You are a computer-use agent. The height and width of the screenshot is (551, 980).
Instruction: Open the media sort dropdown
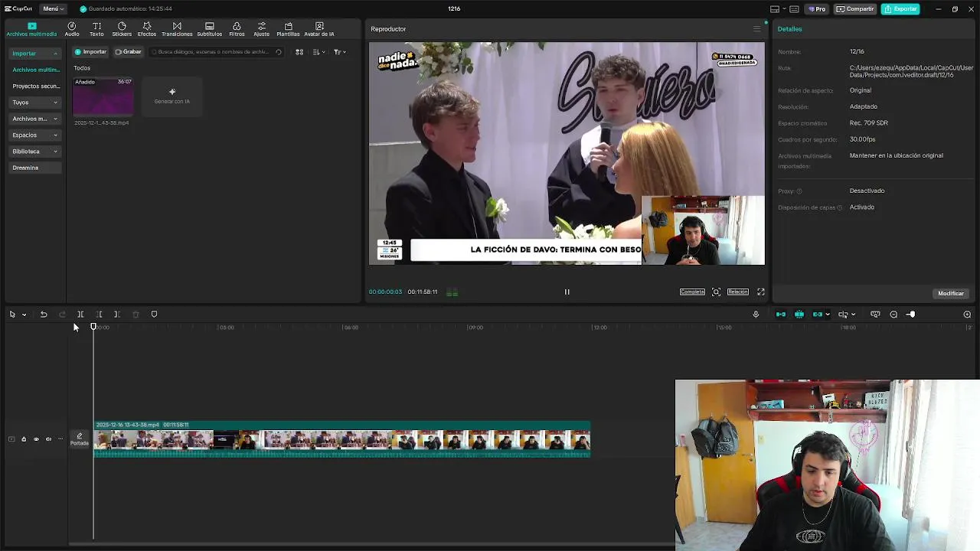(x=320, y=52)
